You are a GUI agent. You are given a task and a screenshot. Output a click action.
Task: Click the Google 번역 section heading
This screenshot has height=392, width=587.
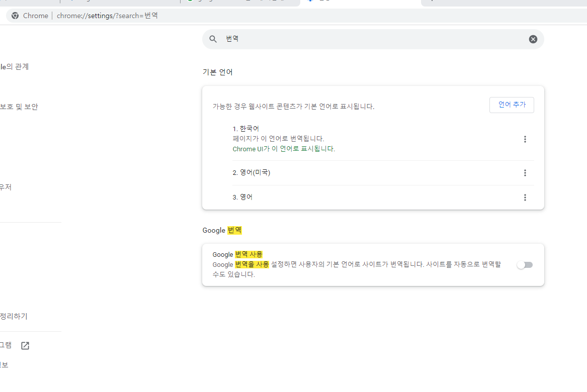coord(222,230)
